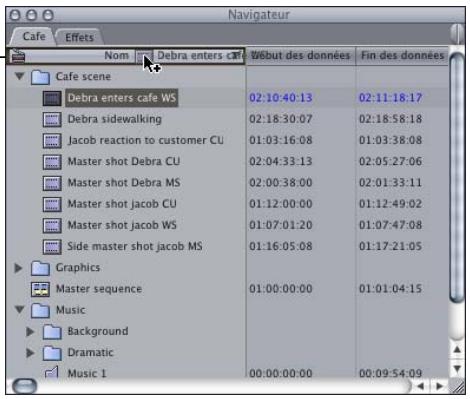Click the Master shot Jacob WS clip icon
Image resolution: width=470 pixels, height=399 pixels.
click(x=52, y=225)
